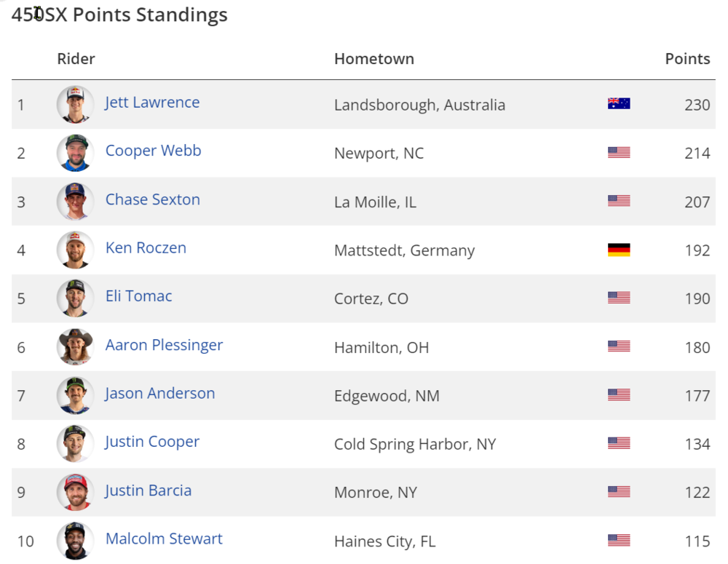The width and height of the screenshot is (728, 564).
Task: Click the US flag beside Haines City, FL
Action: pos(619,540)
